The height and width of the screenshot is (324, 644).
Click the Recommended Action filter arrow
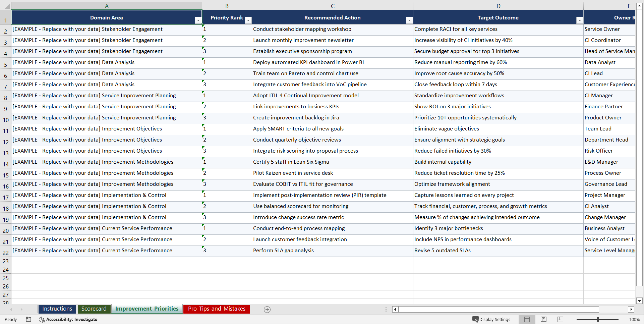coord(409,20)
